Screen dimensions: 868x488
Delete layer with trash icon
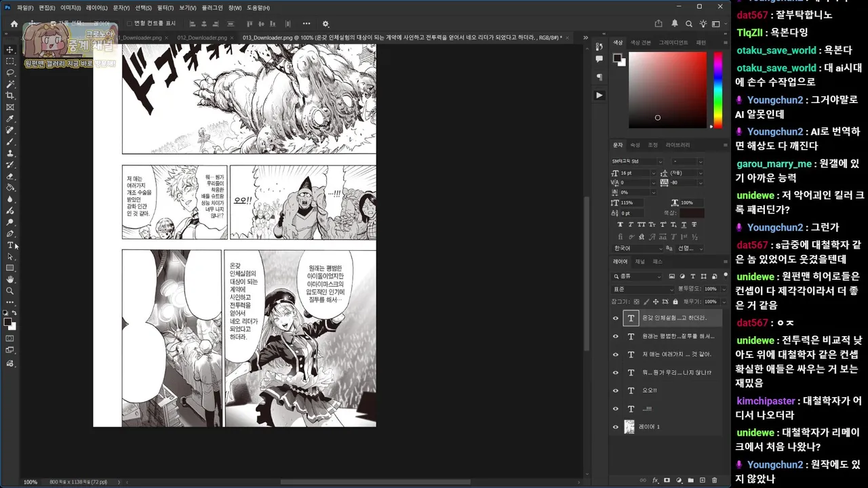click(714, 480)
